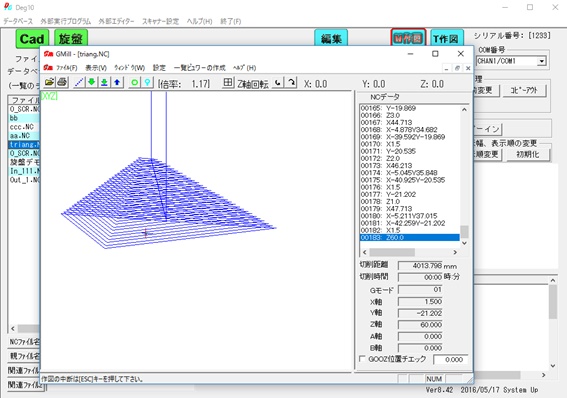Click the blue up arrow toolbar icon
This screenshot has height=398, width=567.
117,82
